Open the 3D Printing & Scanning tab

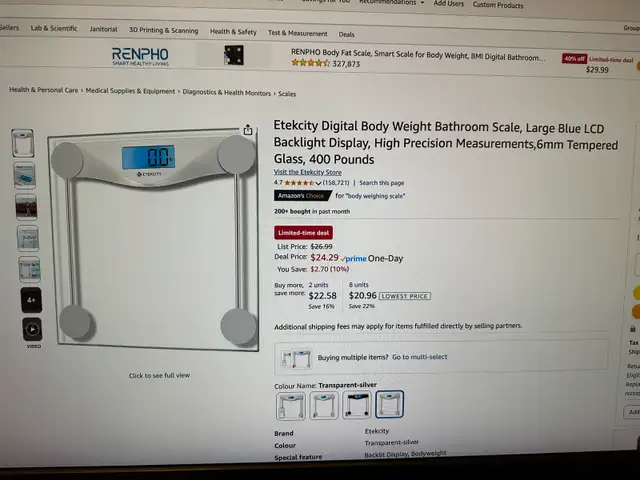(x=164, y=30)
